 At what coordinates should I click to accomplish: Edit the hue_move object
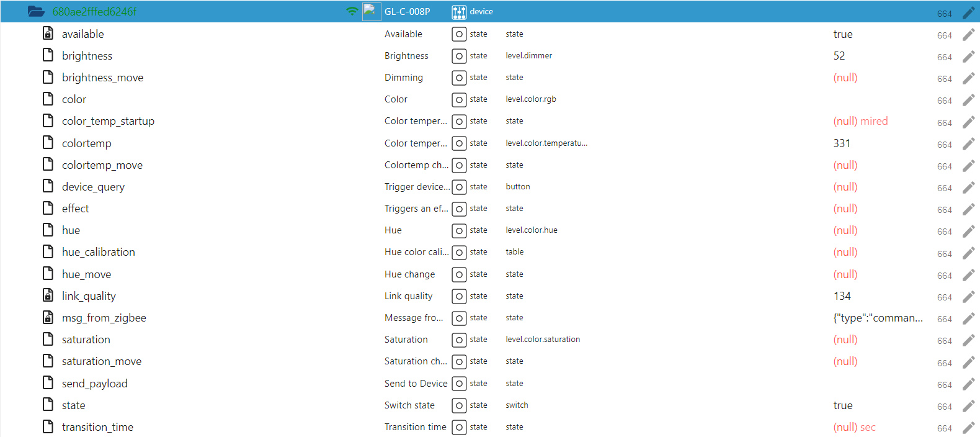coord(968,275)
